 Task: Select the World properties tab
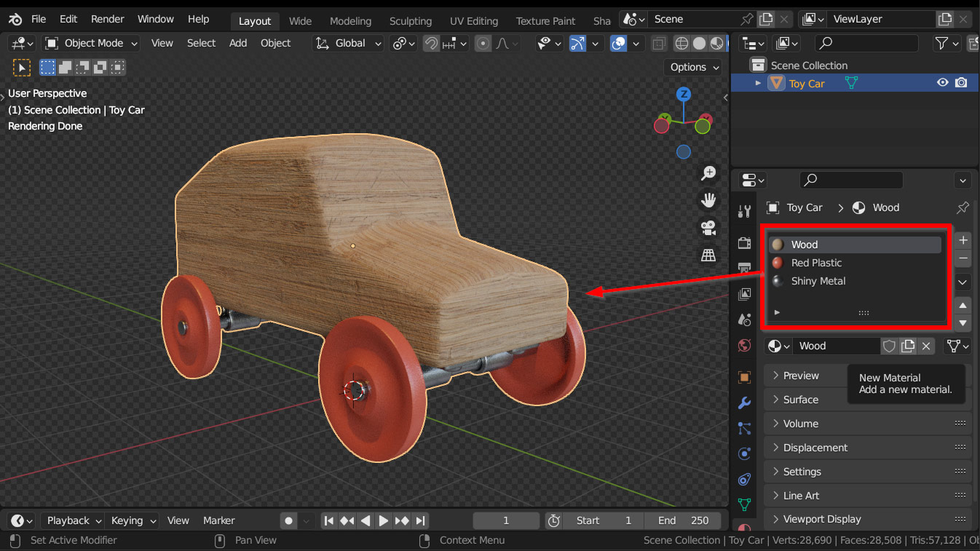point(744,345)
